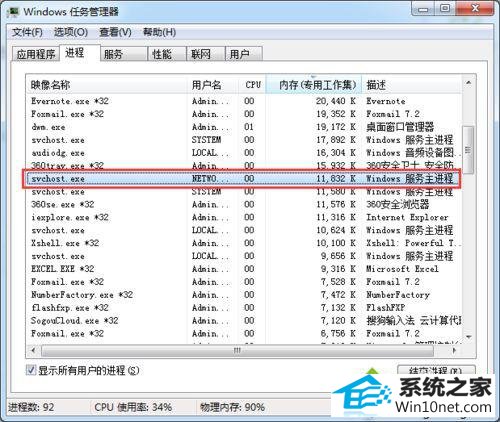Click the 桌面窗口管理器 description
Image resolution: width=500 pixels, height=422 pixels.
[400, 127]
